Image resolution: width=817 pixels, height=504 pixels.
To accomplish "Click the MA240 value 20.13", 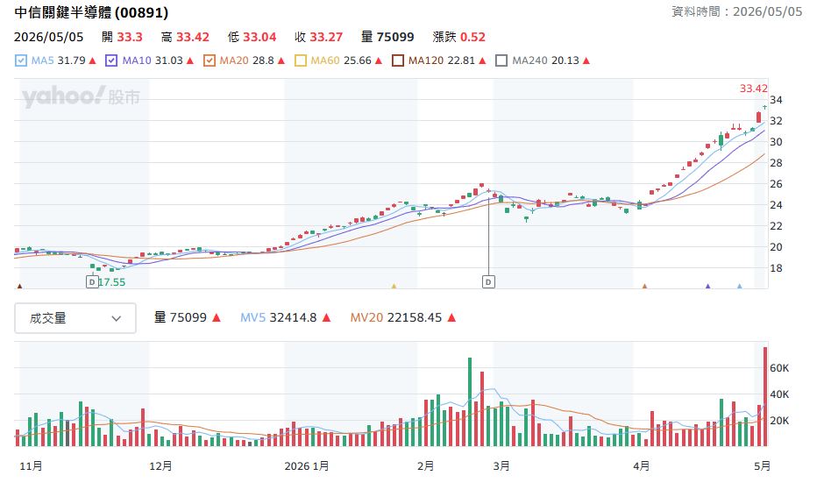I will [565, 60].
